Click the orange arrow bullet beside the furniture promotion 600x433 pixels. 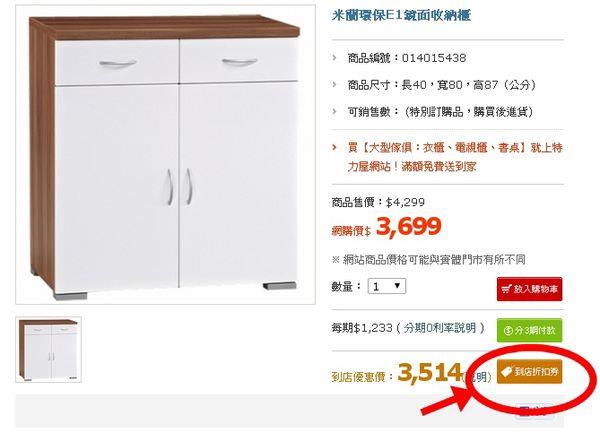pyautogui.click(x=335, y=147)
